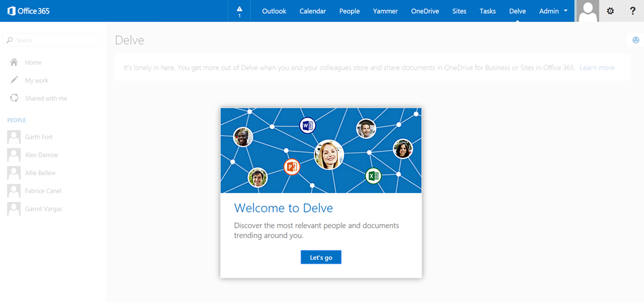This screenshot has width=644, height=302.
Task: Select Garth Fort's name in People list
Action: tap(38, 137)
